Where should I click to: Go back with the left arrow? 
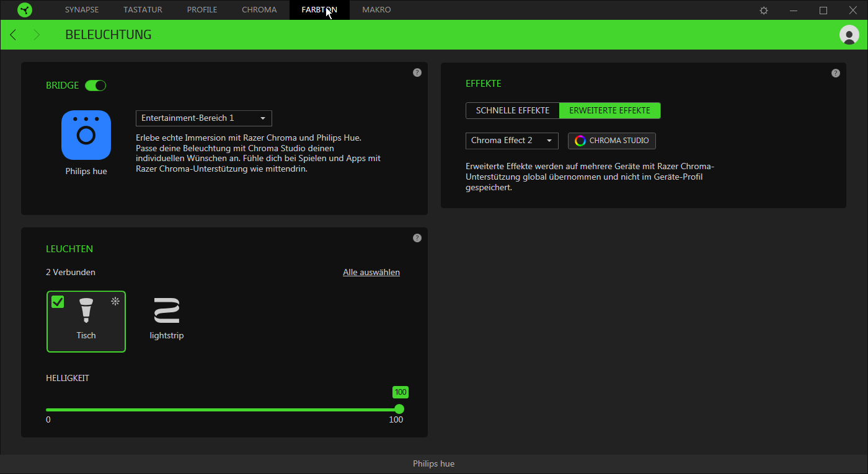tap(14, 35)
